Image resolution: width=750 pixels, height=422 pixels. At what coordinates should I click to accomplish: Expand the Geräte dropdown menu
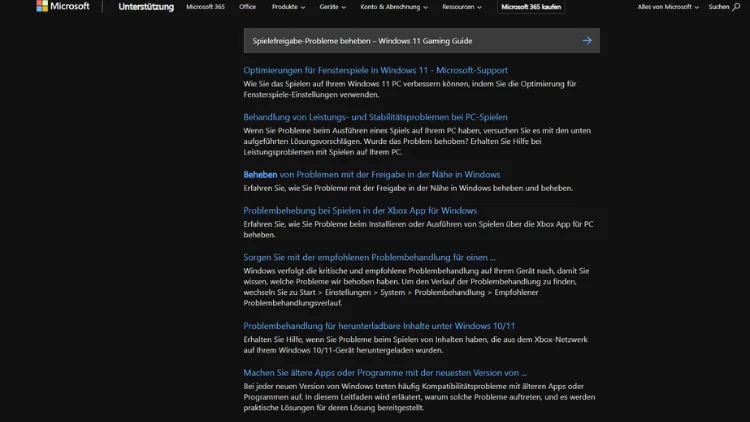pos(332,7)
